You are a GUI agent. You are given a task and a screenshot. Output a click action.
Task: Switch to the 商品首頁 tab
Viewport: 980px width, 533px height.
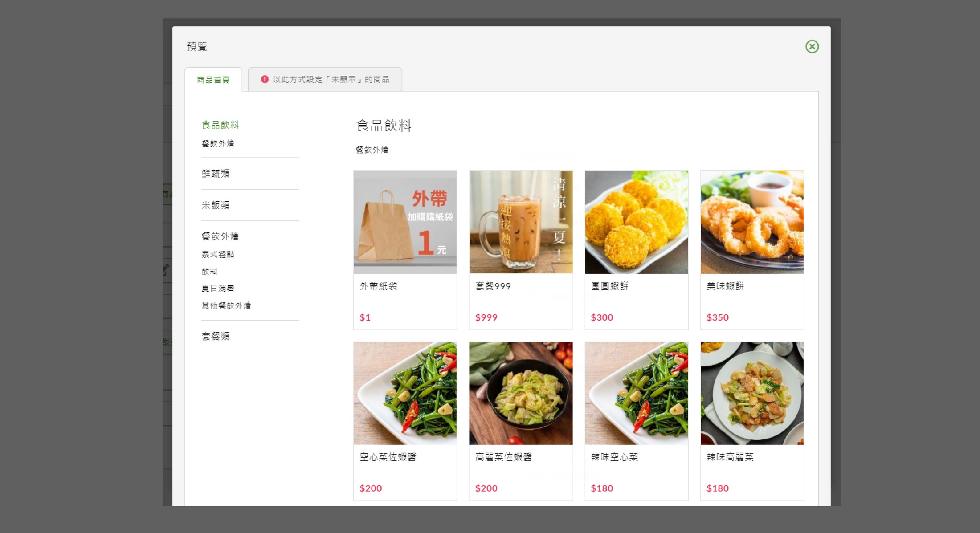(x=213, y=80)
